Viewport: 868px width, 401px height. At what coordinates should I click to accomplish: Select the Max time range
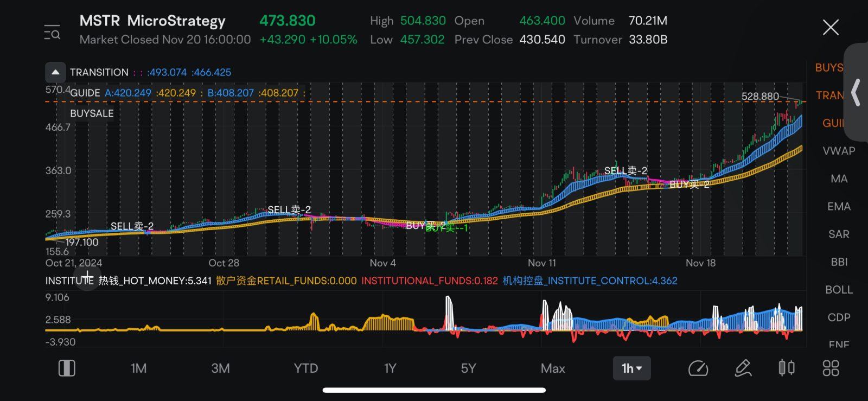pos(553,368)
